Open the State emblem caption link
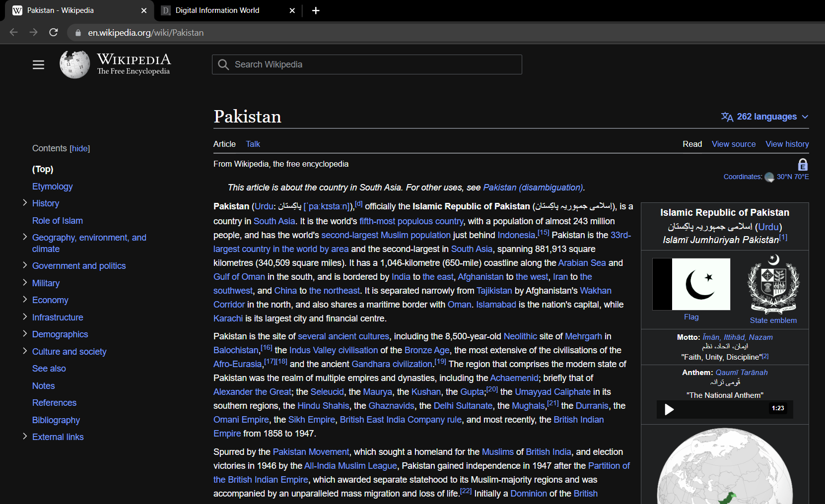825x504 pixels. click(x=773, y=320)
